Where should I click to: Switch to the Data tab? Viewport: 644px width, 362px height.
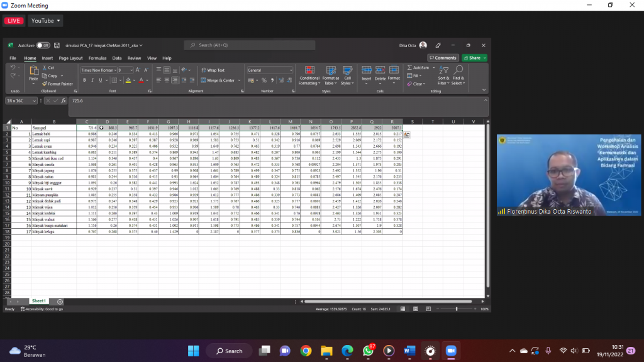(x=117, y=58)
